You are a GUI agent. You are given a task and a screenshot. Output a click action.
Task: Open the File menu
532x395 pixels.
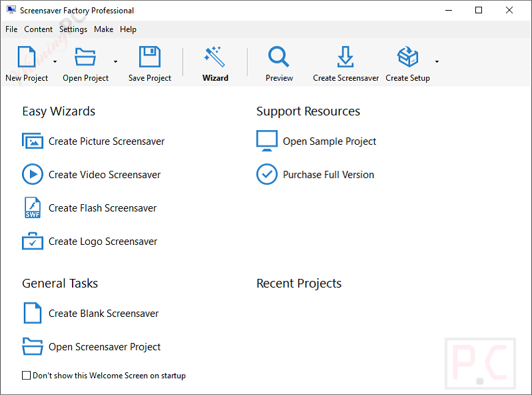point(11,29)
